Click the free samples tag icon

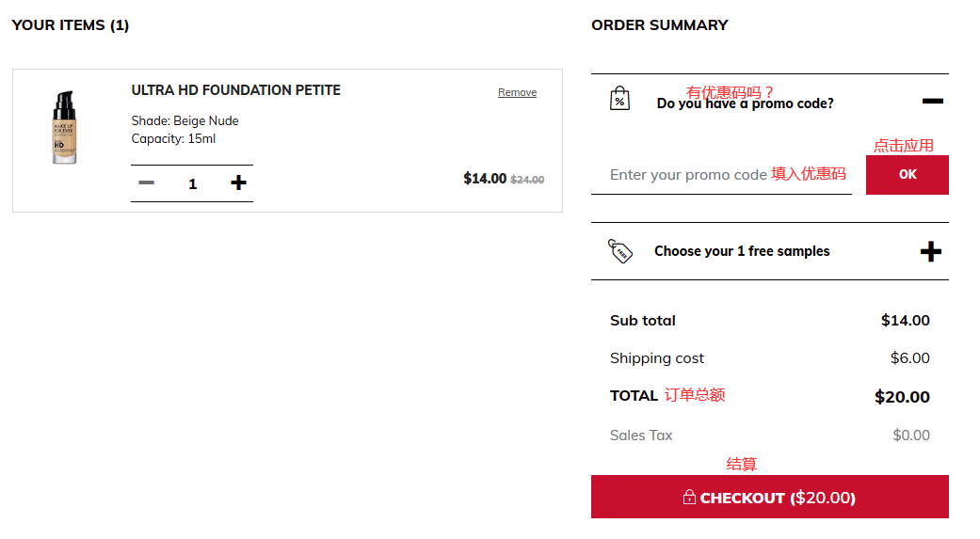coord(620,251)
